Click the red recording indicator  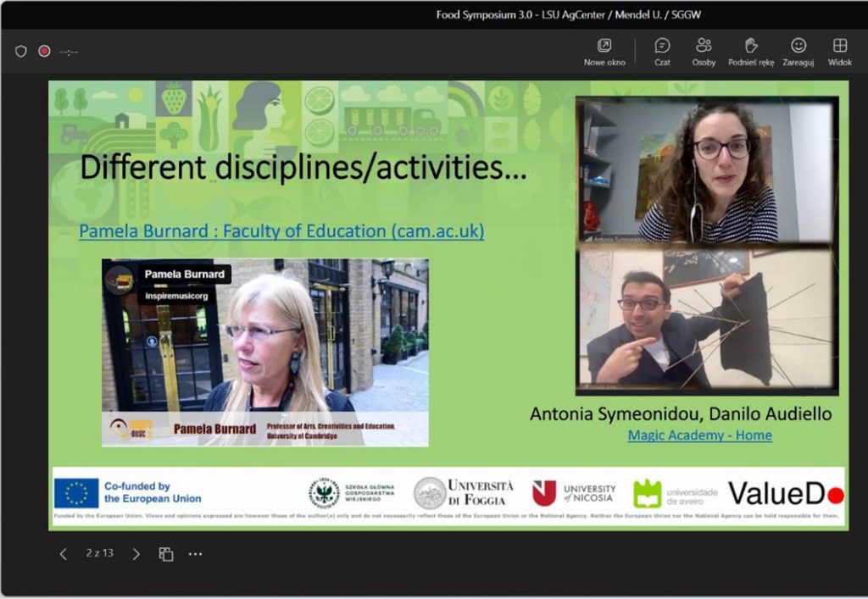(x=44, y=51)
